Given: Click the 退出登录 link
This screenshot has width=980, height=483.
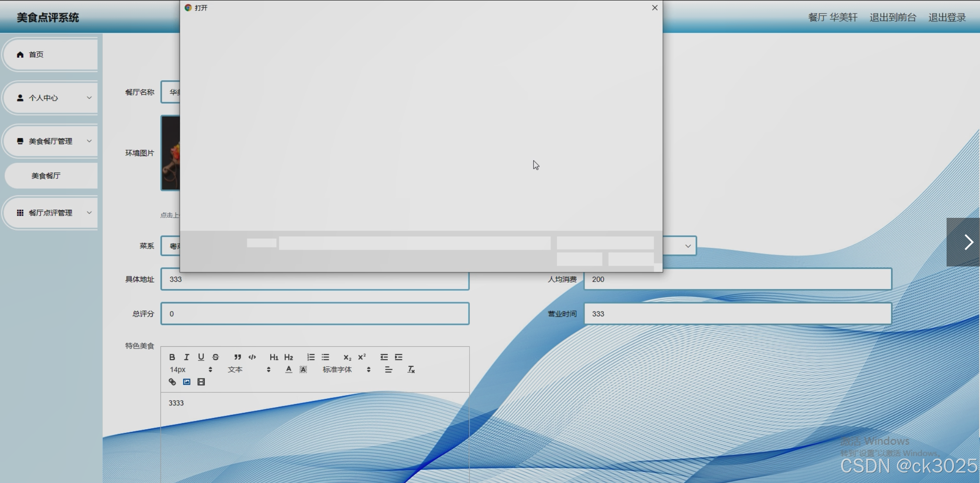Looking at the screenshot, I should pyautogui.click(x=947, y=17).
